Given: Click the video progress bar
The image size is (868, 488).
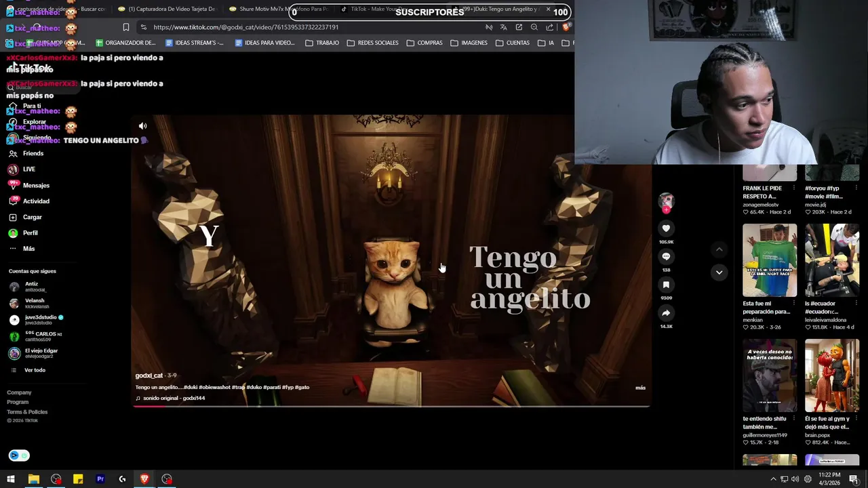Looking at the screenshot, I should point(391,405).
